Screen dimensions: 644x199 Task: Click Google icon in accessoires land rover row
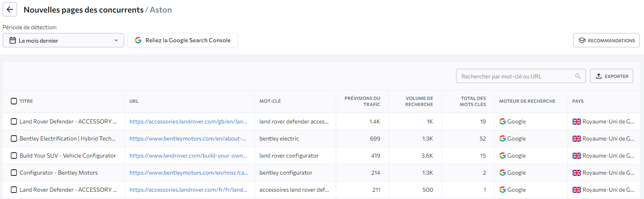503,190
